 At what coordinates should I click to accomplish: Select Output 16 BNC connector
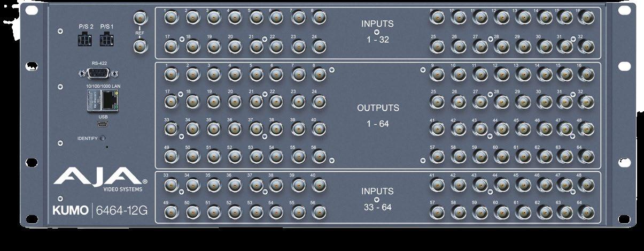point(585,74)
